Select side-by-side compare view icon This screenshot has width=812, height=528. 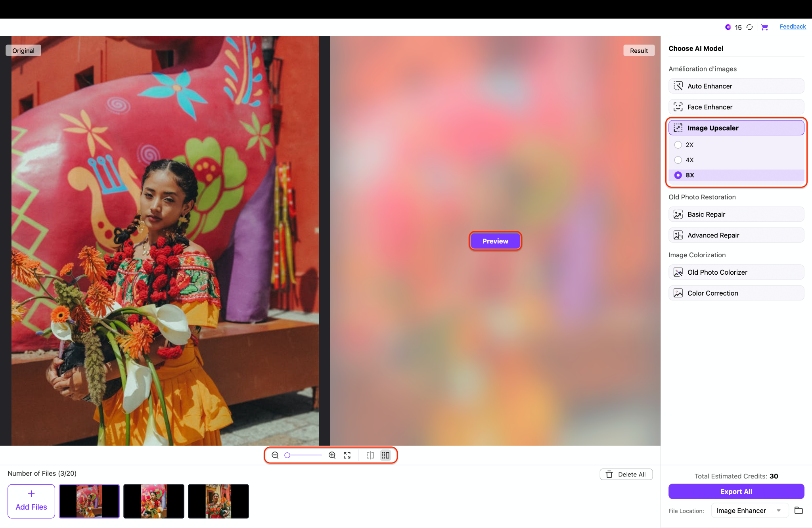pyautogui.click(x=385, y=455)
